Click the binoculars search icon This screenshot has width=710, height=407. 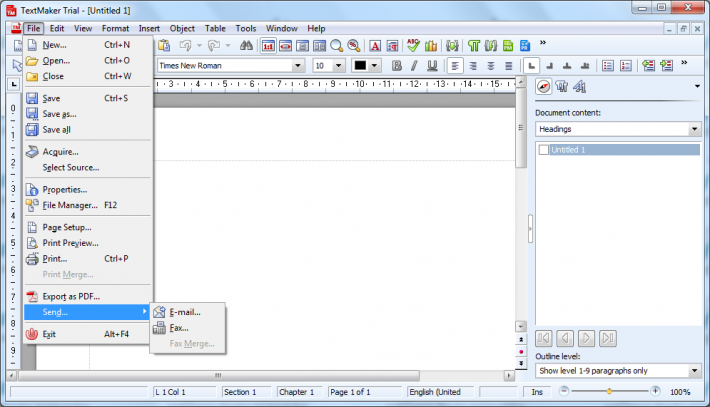pos(246,45)
